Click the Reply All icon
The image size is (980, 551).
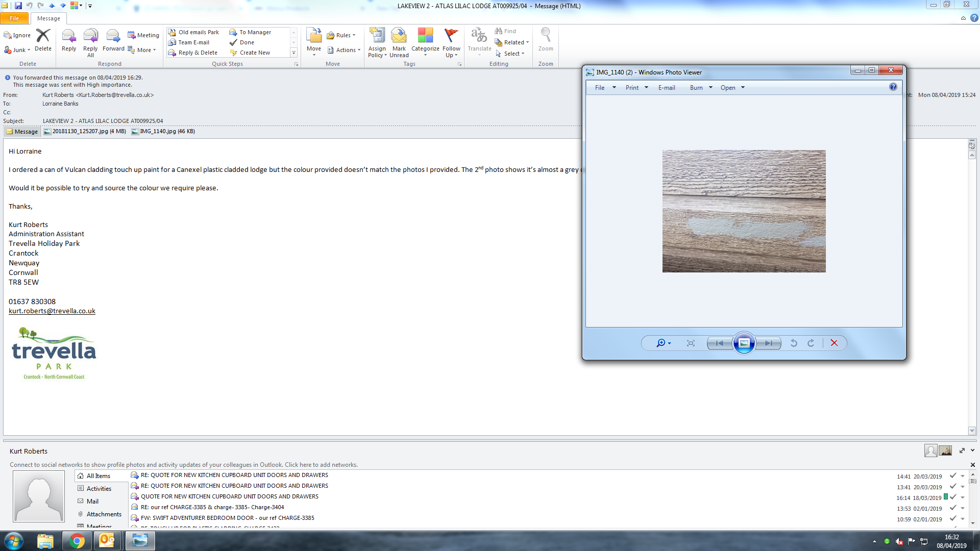pyautogui.click(x=90, y=40)
